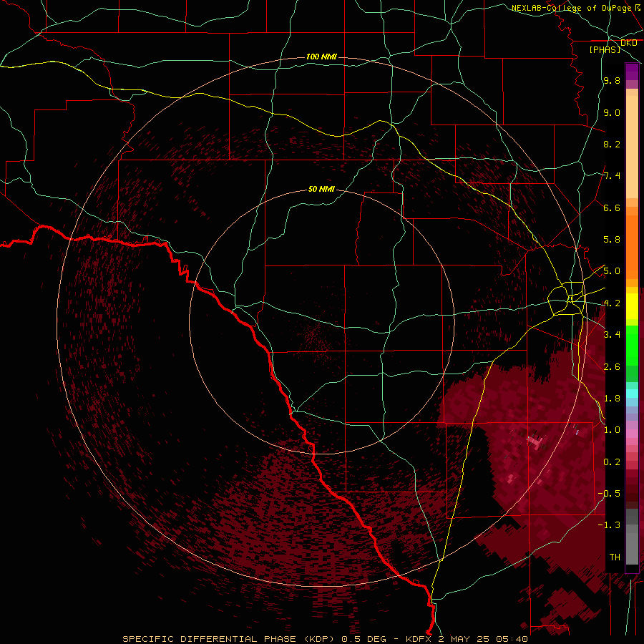Screen dimensions: 644x644
Task: Click the 6.6 legend value
Action: pos(612,208)
